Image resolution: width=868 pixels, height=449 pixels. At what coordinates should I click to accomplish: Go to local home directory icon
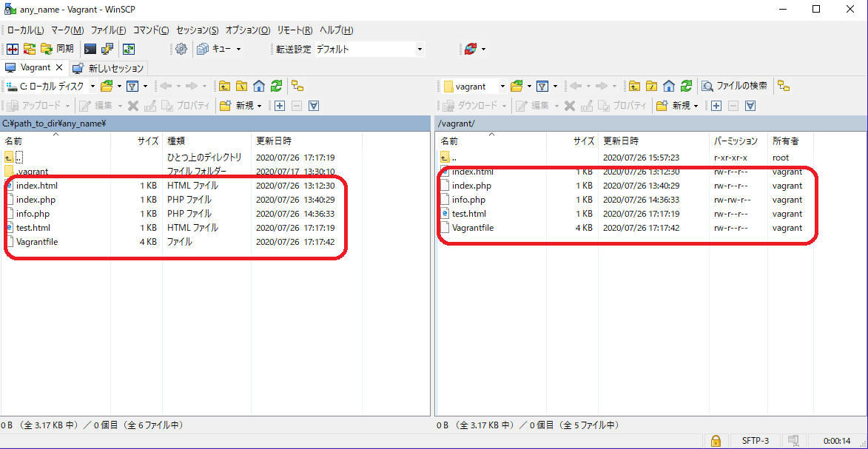click(x=258, y=86)
